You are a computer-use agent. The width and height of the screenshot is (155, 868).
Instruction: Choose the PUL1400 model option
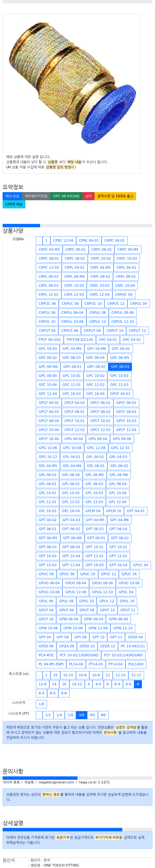click(x=136, y=664)
